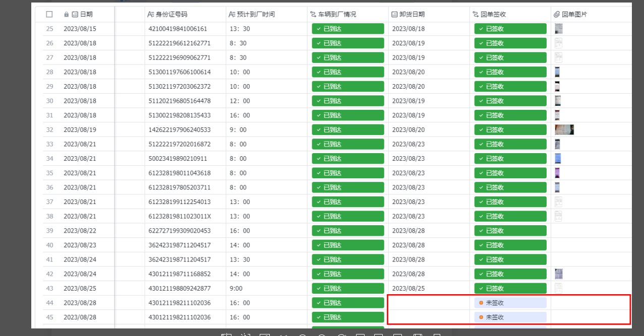Click the lock icon in 日期 header
The height and width of the screenshot is (336, 644).
coord(67,15)
